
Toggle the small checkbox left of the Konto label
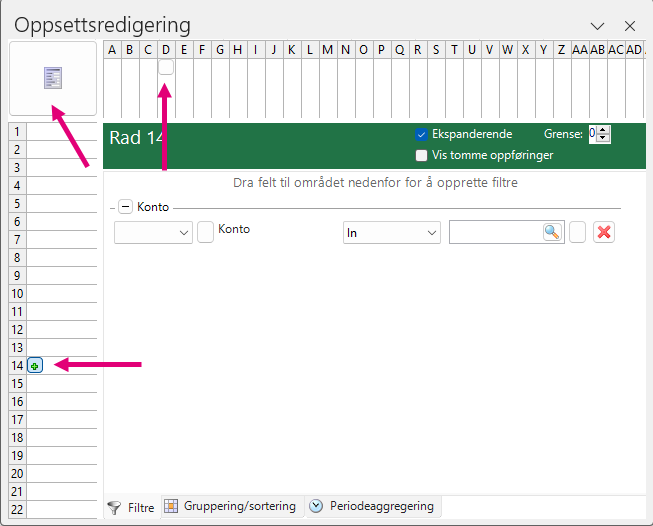[x=205, y=232]
